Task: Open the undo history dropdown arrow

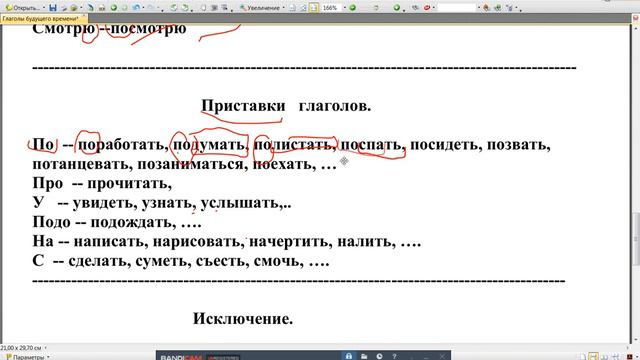Action: 143,8
